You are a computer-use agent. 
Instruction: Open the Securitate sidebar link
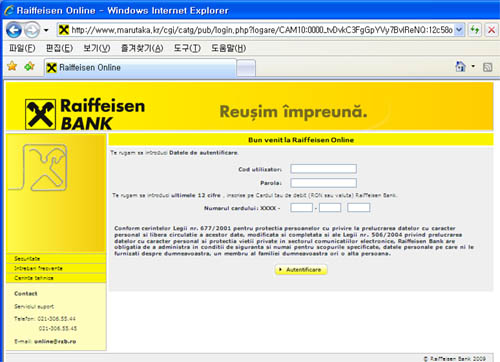[x=27, y=259]
